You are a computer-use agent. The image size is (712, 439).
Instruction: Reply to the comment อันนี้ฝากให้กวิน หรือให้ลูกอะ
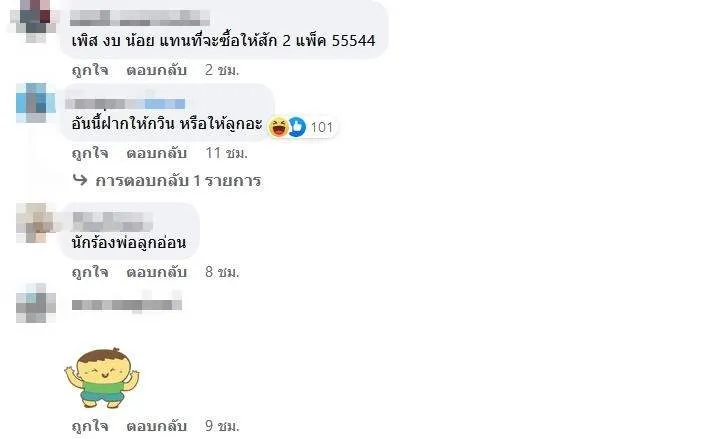pos(157,153)
